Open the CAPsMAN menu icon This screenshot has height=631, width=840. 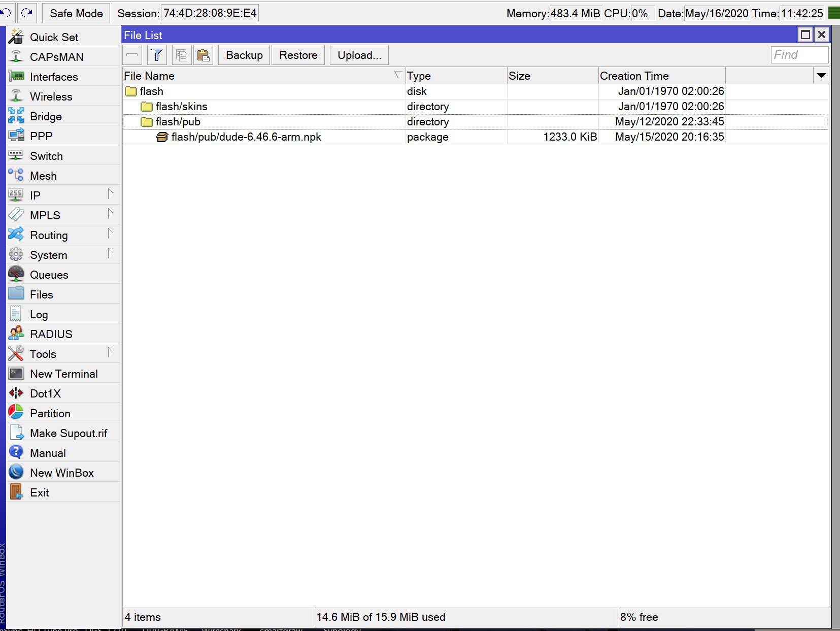click(16, 56)
